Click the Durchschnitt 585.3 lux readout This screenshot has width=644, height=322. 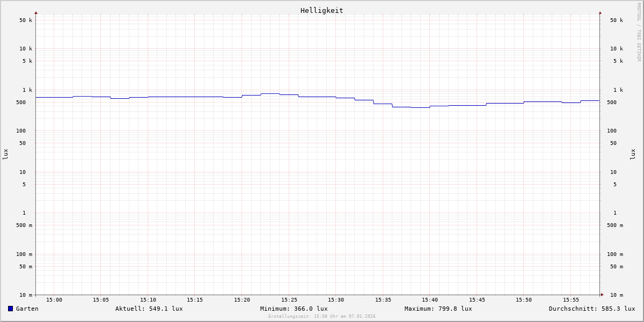click(591, 309)
